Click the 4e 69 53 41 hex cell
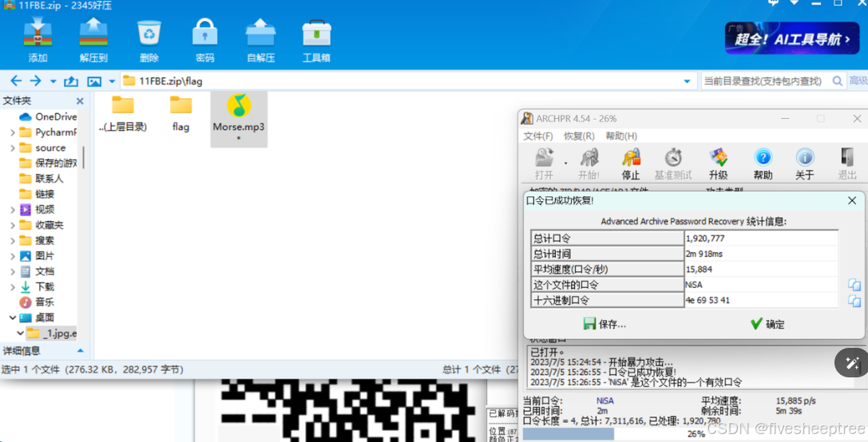Screen dimensions: 868x442 761,300
